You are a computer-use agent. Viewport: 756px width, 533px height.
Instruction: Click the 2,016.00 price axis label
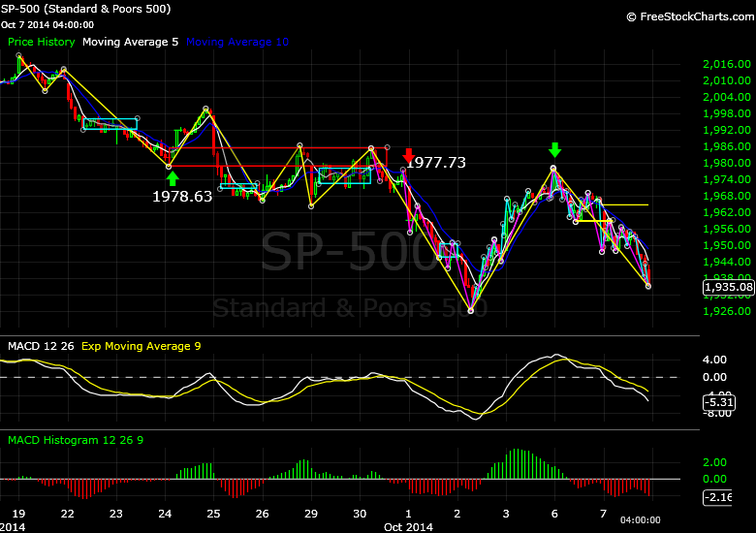pos(726,64)
